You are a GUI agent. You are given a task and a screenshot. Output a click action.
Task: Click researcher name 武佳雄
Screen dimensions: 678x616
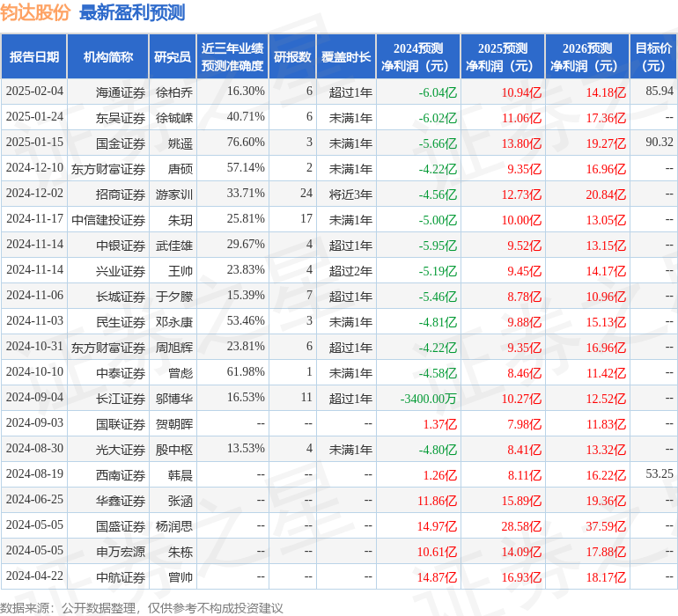(x=174, y=246)
